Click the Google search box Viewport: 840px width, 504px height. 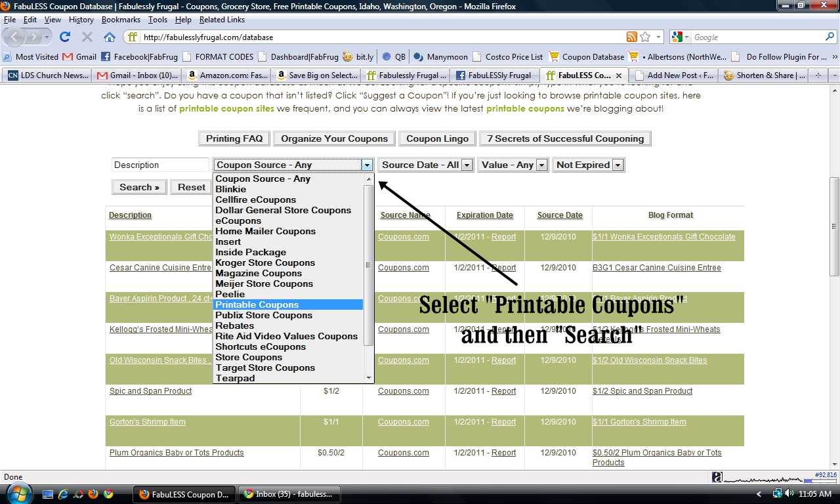point(758,37)
